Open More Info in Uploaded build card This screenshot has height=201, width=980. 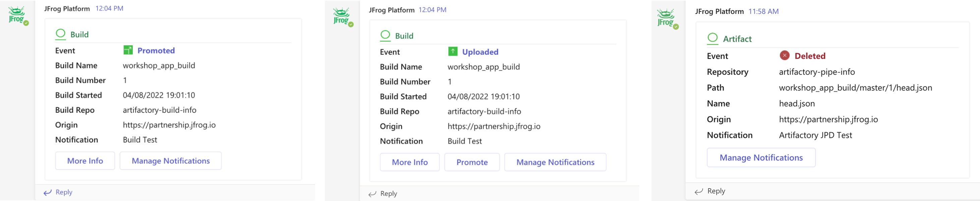[410, 162]
